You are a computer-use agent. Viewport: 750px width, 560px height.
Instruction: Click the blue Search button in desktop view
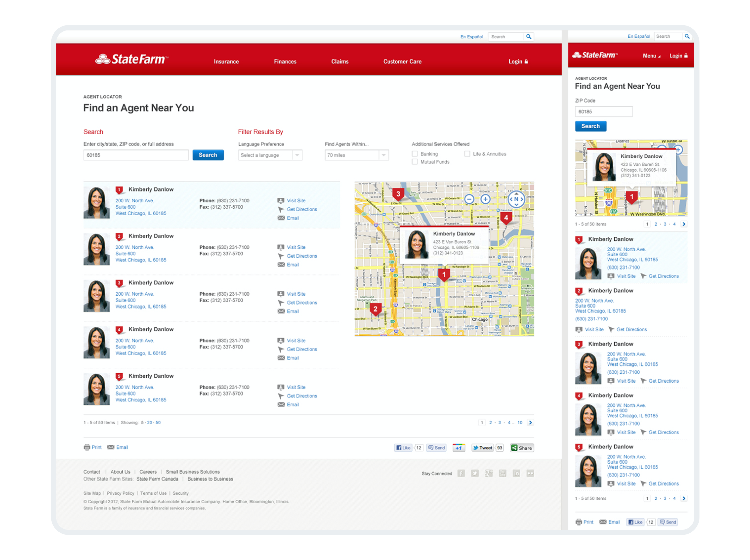[208, 155]
